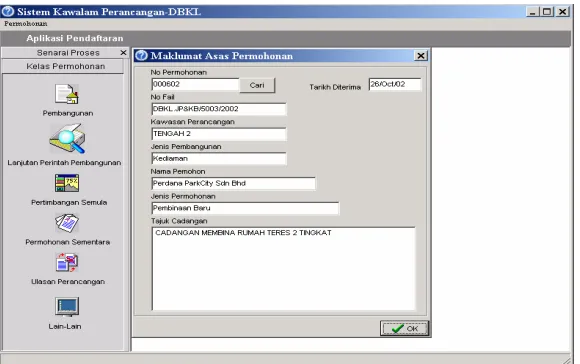Choose the Permohonan Sementara papers icon
580x364 pixels.
[x=67, y=223]
